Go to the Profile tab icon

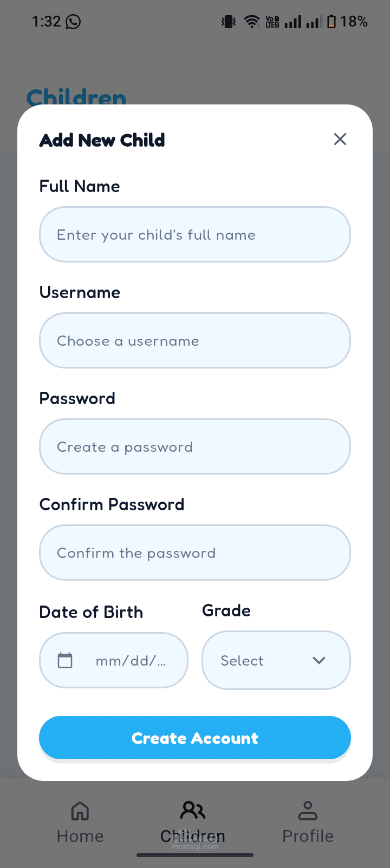tap(308, 811)
